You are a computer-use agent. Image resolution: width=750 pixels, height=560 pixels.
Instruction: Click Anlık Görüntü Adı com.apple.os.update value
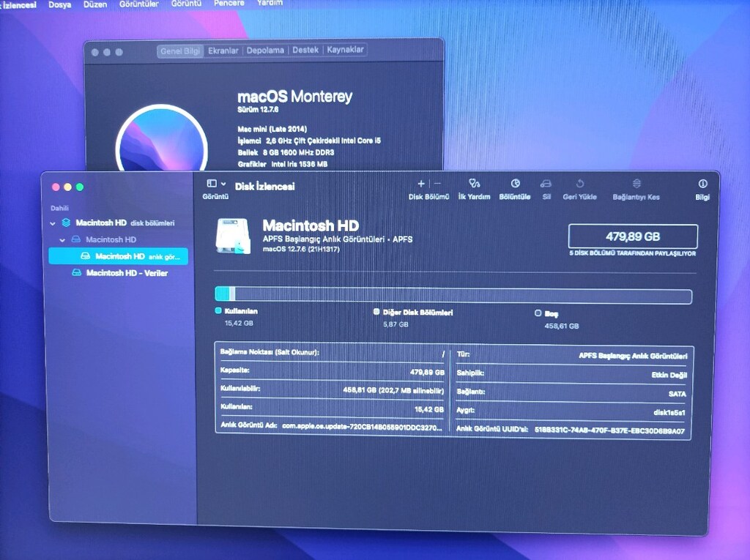pyautogui.click(x=362, y=427)
